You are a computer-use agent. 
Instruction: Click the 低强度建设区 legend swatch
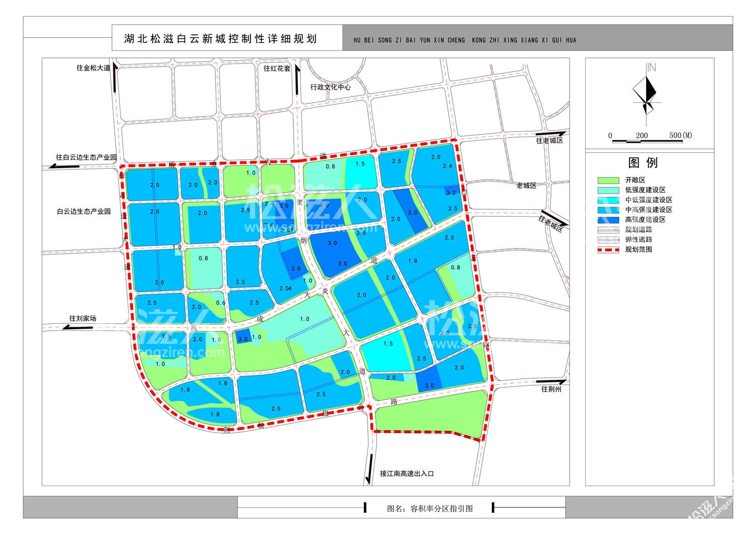(x=608, y=190)
